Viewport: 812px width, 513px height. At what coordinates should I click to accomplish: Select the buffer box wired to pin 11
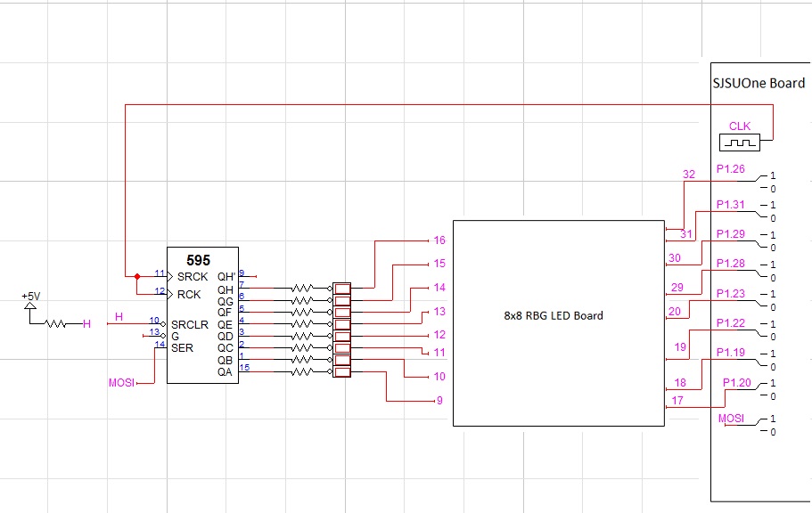(x=341, y=348)
